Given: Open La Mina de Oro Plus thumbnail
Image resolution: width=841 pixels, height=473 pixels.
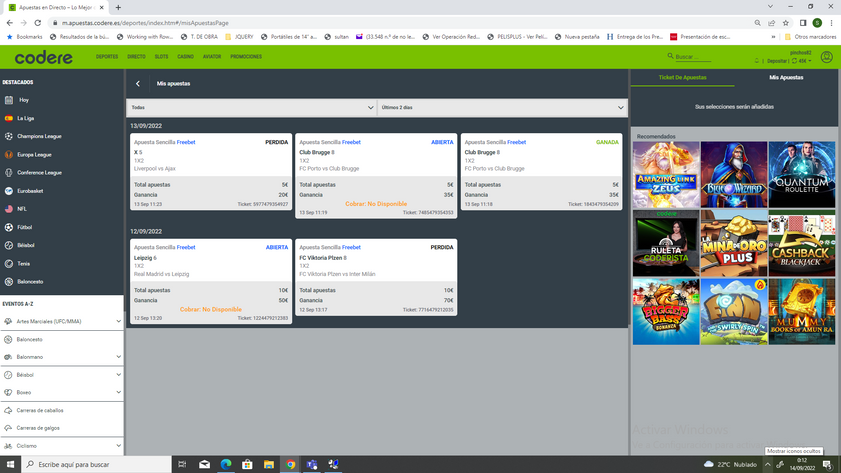Looking at the screenshot, I should point(734,243).
